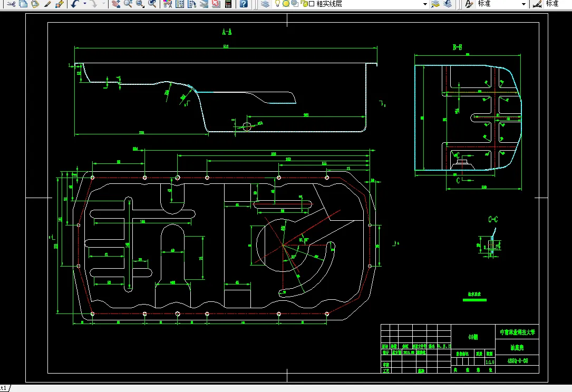Select the Match Properties brush tool
Viewport: 572px width, 392px height.
click(47, 4)
